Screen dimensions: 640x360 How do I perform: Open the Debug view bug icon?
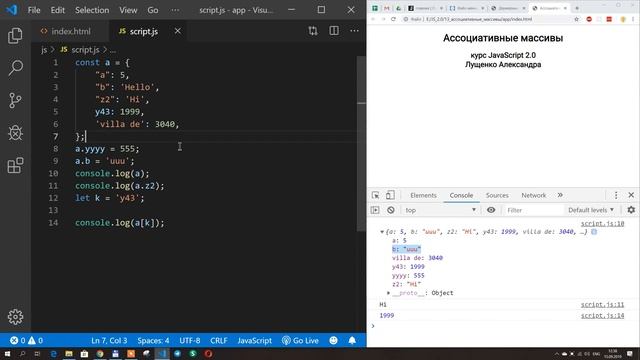click(15, 133)
